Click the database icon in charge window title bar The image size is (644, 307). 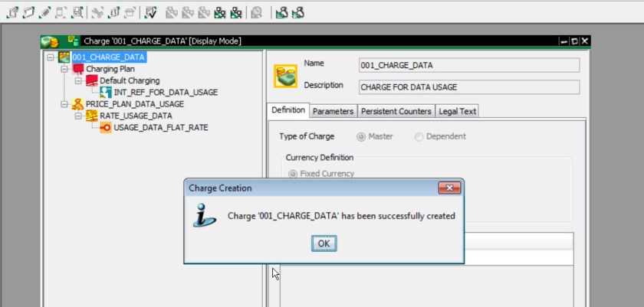[x=73, y=41]
